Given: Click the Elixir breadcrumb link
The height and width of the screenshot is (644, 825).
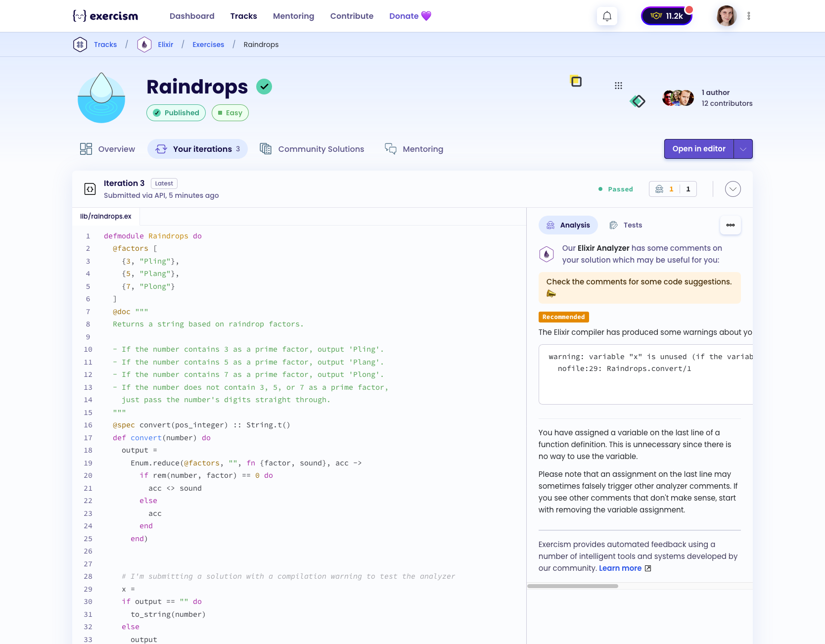Looking at the screenshot, I should coord(166,45).
